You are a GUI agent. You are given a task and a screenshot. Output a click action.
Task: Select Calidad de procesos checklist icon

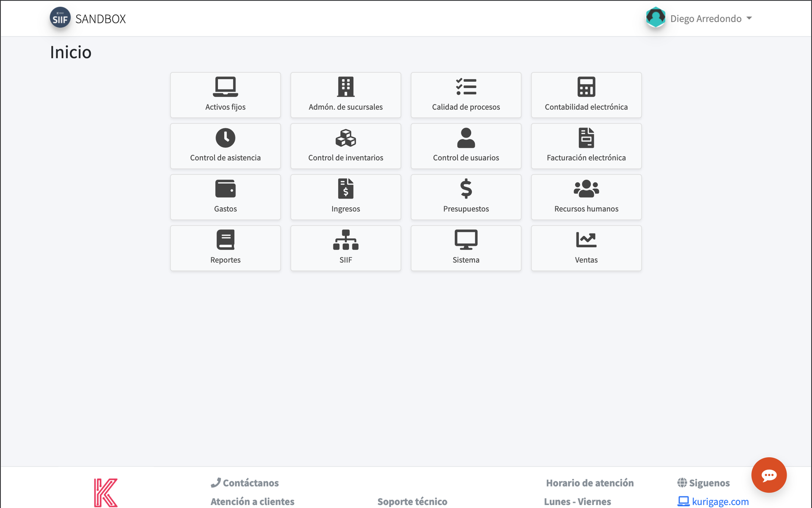[x=466, y=87]
